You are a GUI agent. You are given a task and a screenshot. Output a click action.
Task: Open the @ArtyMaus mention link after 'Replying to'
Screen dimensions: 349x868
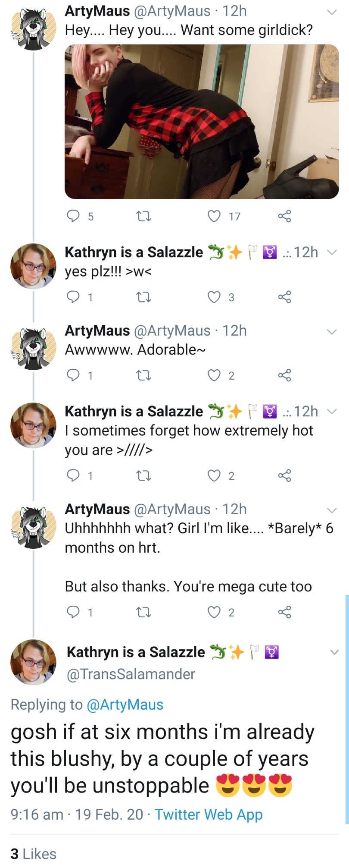point(125,704)
